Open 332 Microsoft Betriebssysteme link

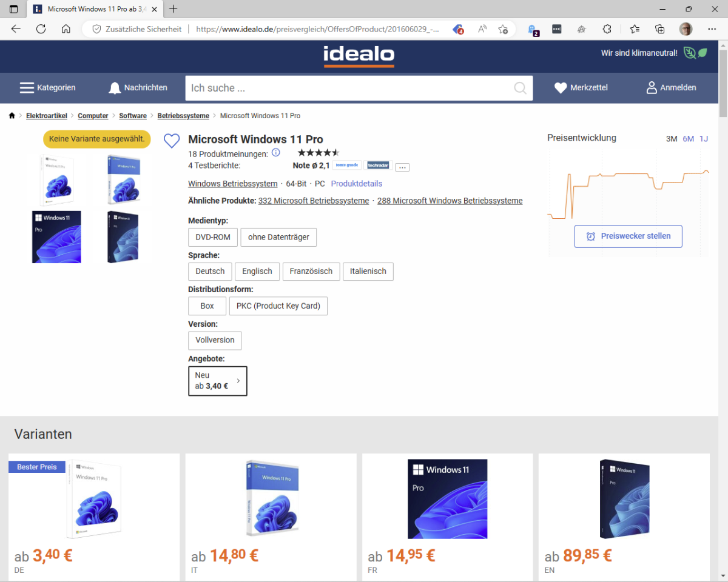(x=314, y=201)
